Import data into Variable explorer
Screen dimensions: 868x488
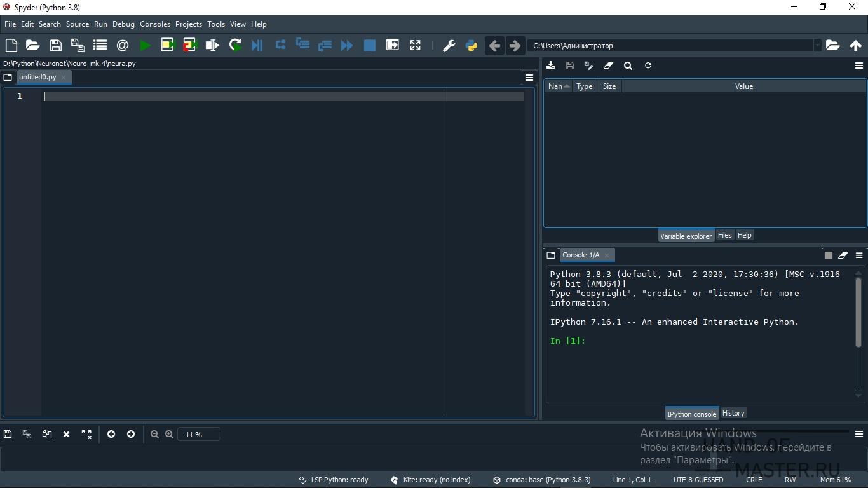pyautogui.click(x=551, y=65)
